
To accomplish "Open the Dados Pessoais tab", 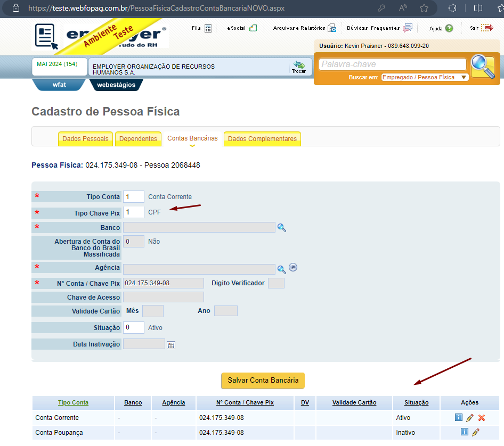I will 85,139.
